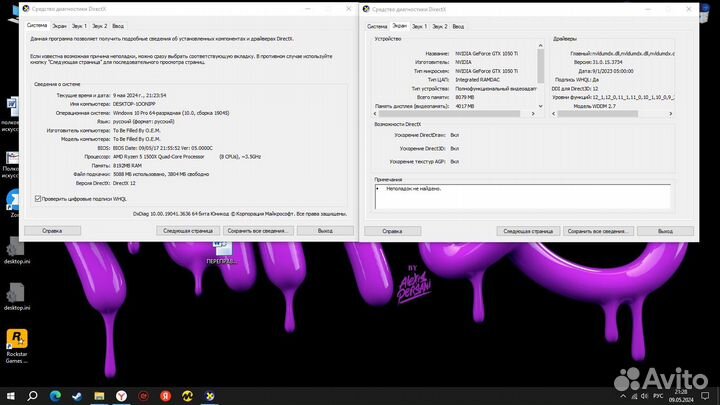Viewport: 720px width, 405px height.
Task: Open the red Яндекс taskbar icon
Action: click(165, 396)
